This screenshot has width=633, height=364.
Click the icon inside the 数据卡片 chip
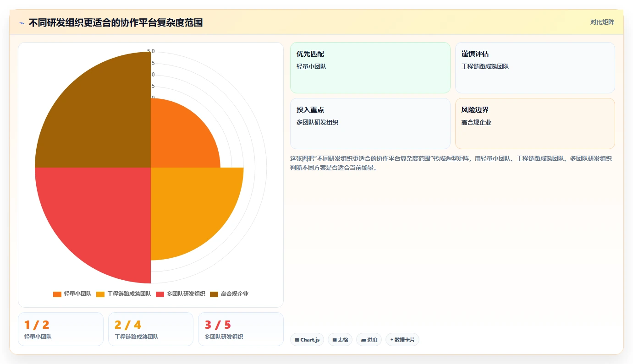tap(391, 340)
